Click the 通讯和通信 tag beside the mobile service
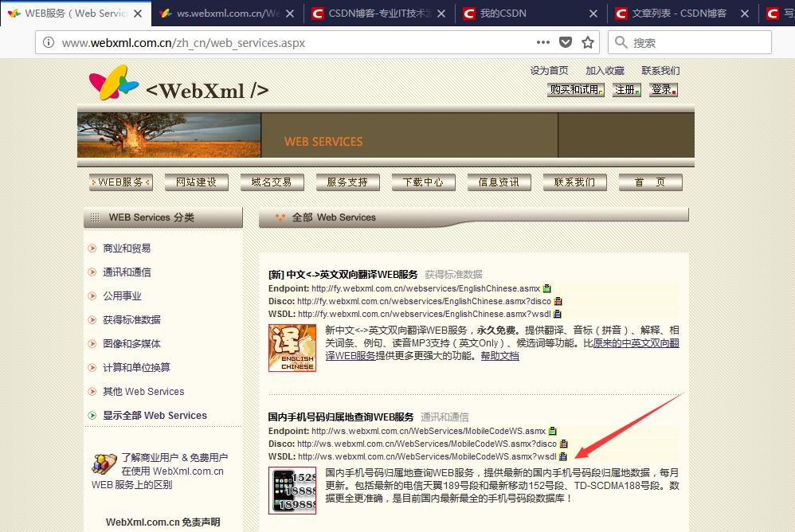 pos(444,417)
